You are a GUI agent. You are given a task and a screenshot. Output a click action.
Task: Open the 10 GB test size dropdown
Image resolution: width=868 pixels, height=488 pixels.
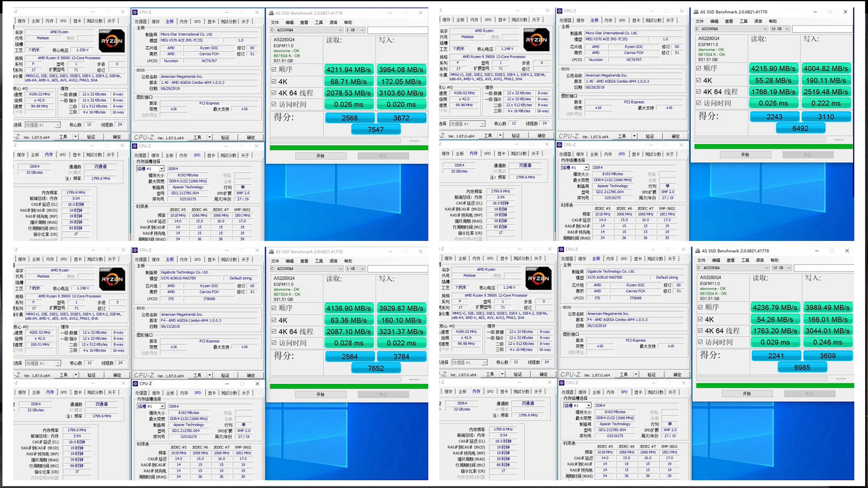point(788,29)
